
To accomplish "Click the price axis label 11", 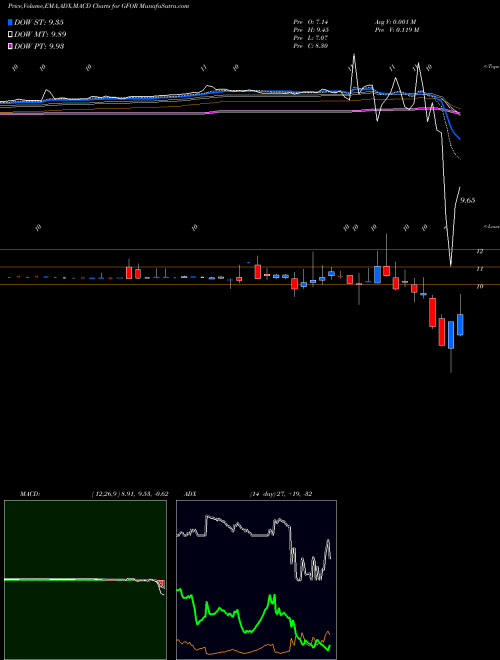I will 479,269.
